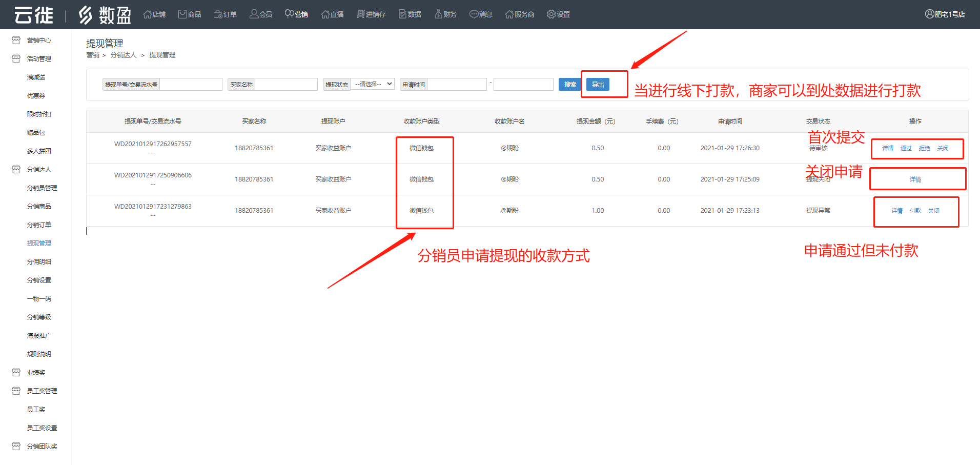This screenshot has width=980, height=465.
Task: Click the 提现单号/交易流水号 search input
Action: pyautogui.click(x=191, y=85)
